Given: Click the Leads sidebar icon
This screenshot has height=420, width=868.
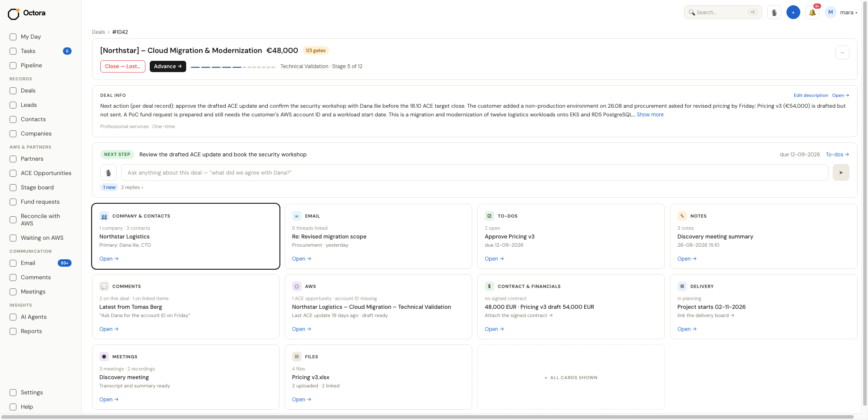Looking at the screenshot, I should coord(13,105).
